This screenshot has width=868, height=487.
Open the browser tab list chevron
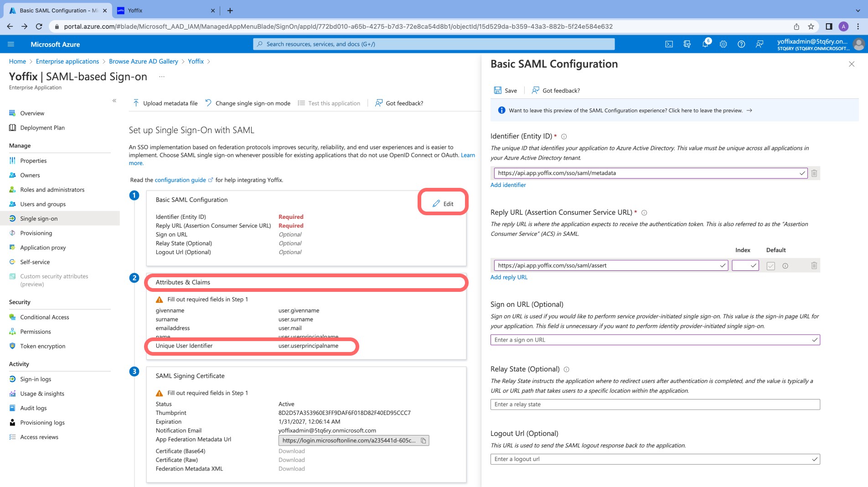(x=858, y=10)
